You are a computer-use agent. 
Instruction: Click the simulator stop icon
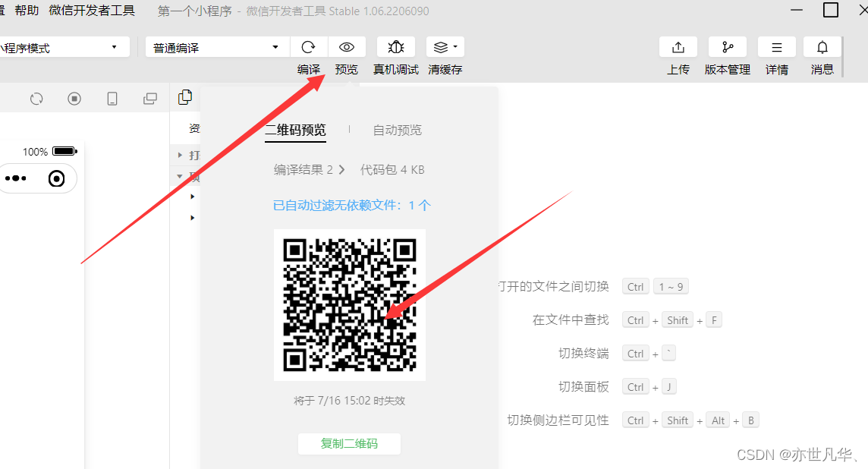[x=74, y=99]
